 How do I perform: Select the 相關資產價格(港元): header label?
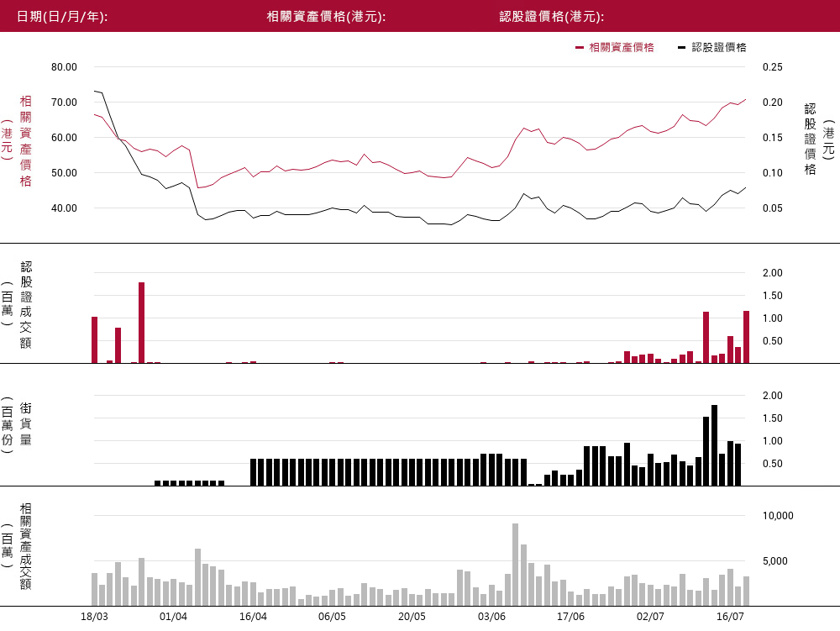[x=326, y=17]
